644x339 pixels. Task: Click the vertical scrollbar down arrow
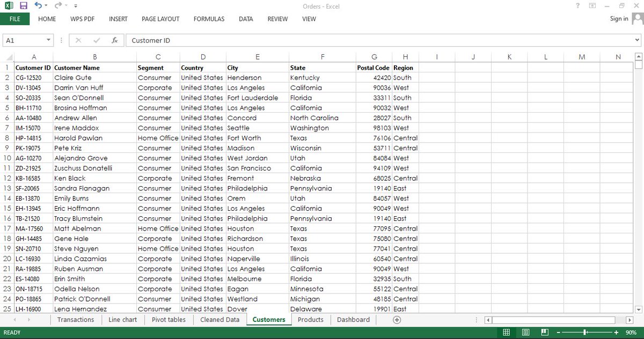point(638,309)
